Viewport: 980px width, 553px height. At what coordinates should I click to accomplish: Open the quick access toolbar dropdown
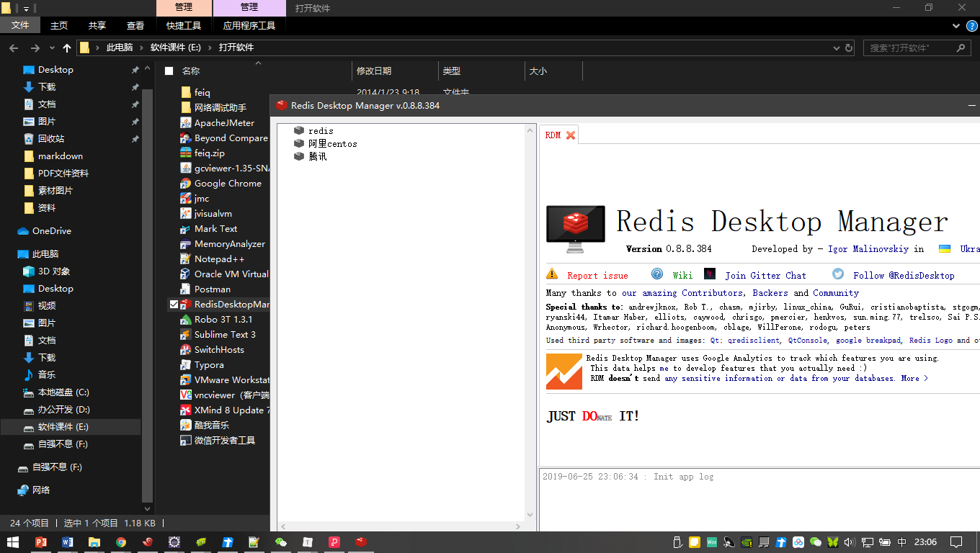[x=26, y=8]
